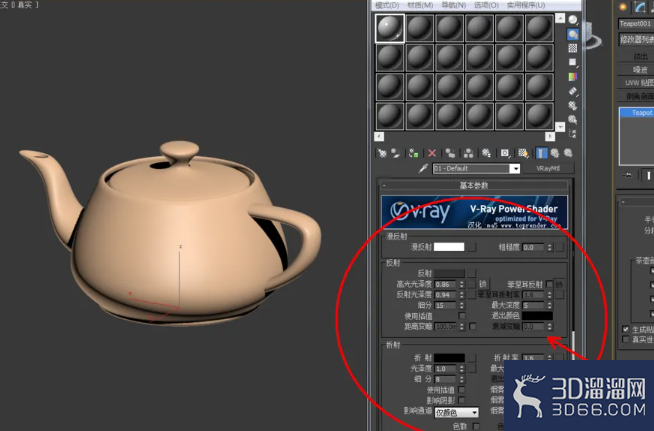Viewport: 654px width, 431px height.
Task: Collapse the command panel parameters rollout
Action: [636, 202]
